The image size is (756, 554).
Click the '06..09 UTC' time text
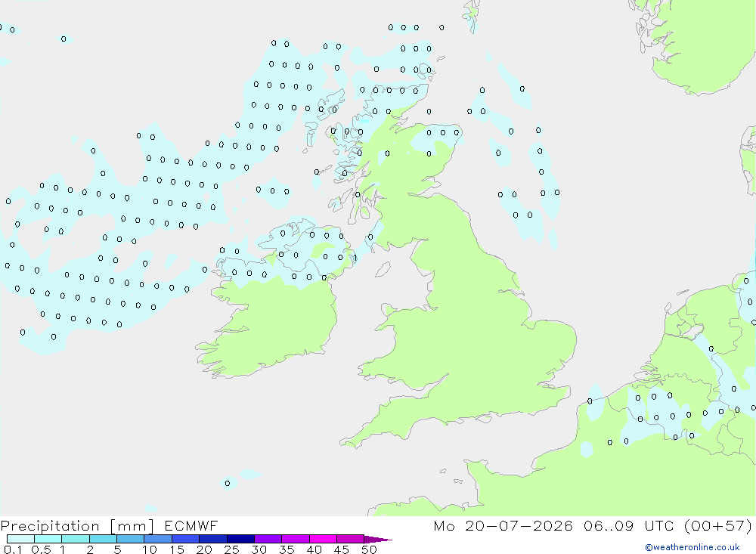(x=628, y=525)
